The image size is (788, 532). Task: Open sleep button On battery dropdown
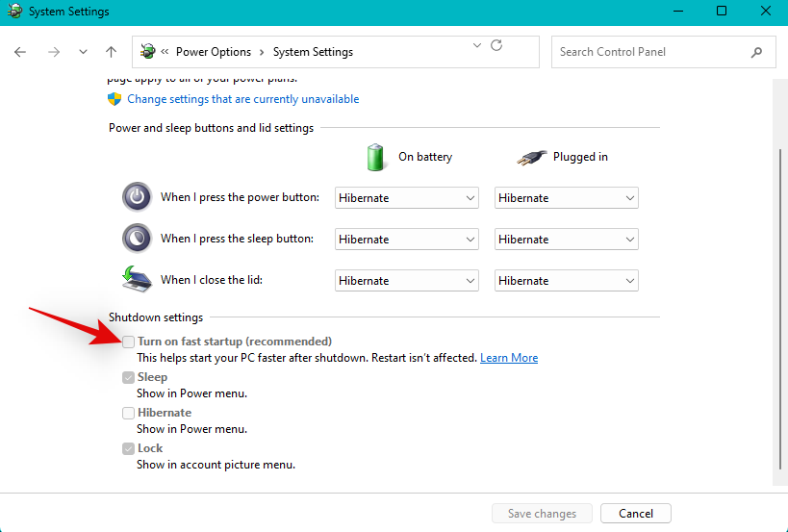(407, 240)
